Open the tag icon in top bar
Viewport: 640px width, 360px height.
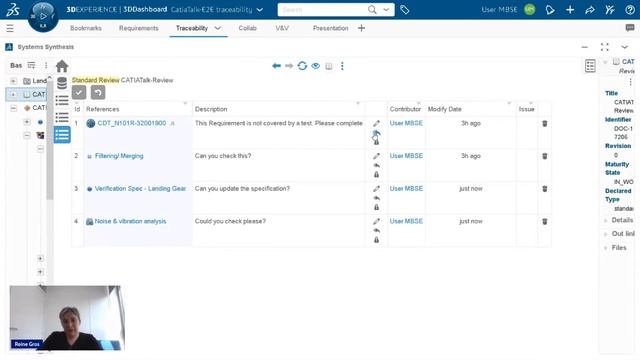[404, 10]
